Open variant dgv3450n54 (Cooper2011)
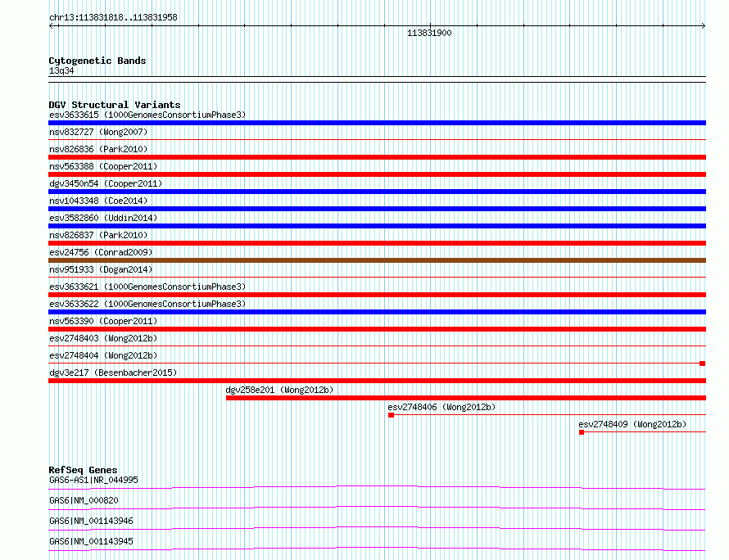 pyautogui.click(x=106, y=183)
